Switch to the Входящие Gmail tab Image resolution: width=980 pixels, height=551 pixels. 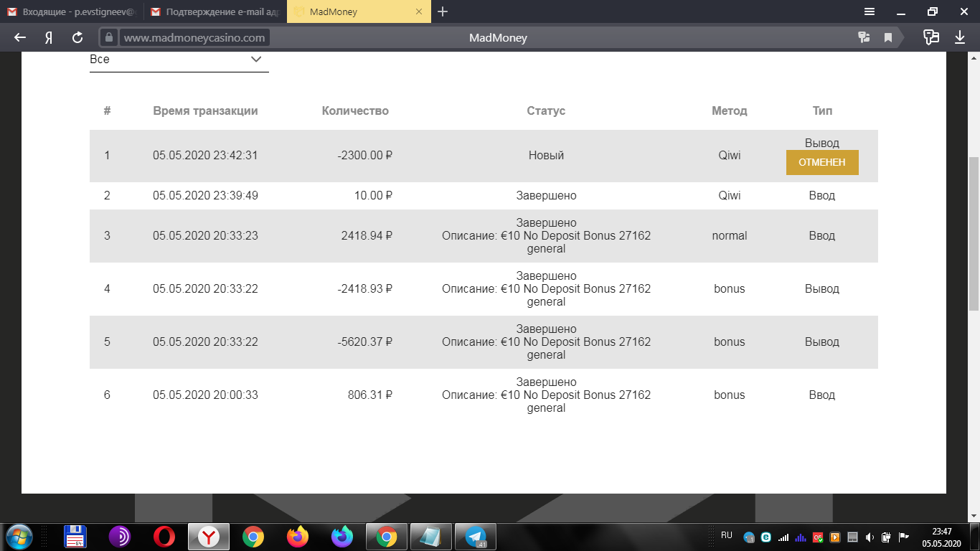pos(72,11)
